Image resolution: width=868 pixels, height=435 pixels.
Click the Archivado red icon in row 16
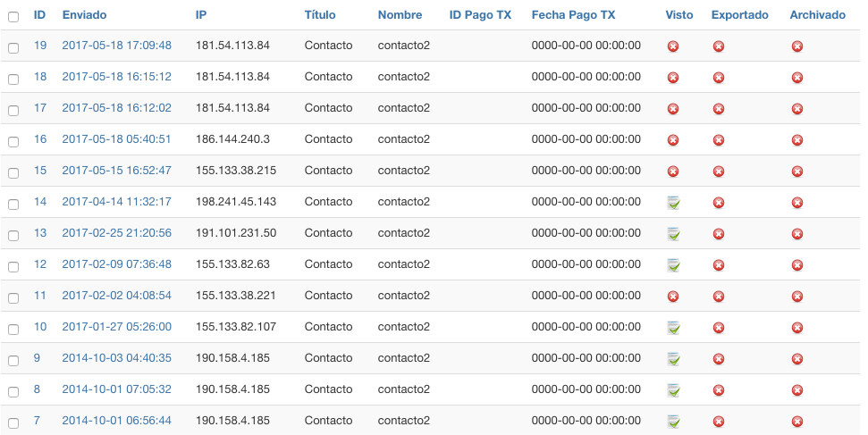coord(797,140)
